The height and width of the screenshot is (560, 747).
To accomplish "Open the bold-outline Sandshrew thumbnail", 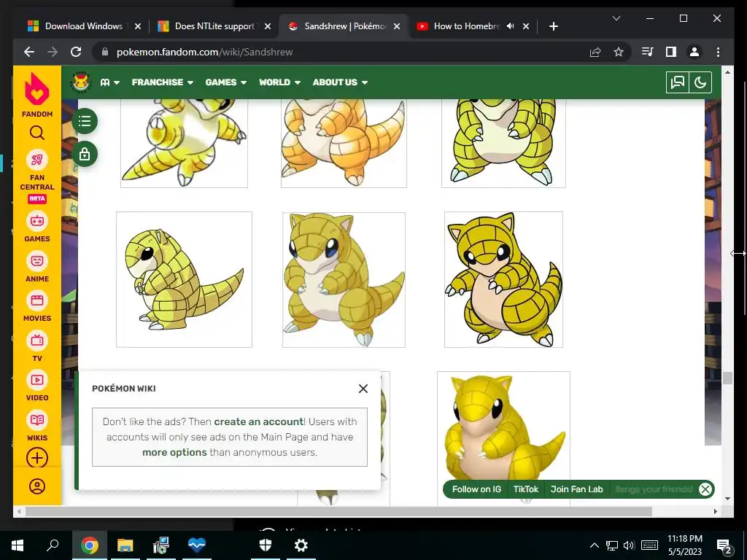I will [503, 279].
